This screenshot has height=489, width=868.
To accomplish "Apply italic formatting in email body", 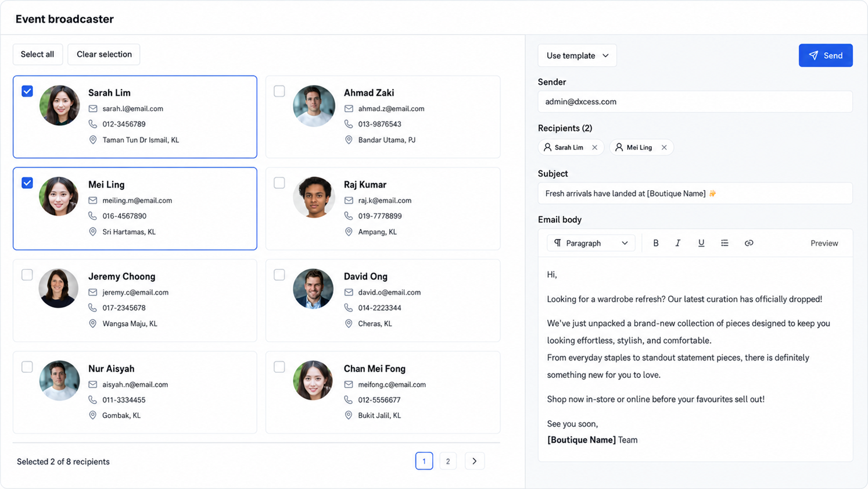I will [677, 243].
